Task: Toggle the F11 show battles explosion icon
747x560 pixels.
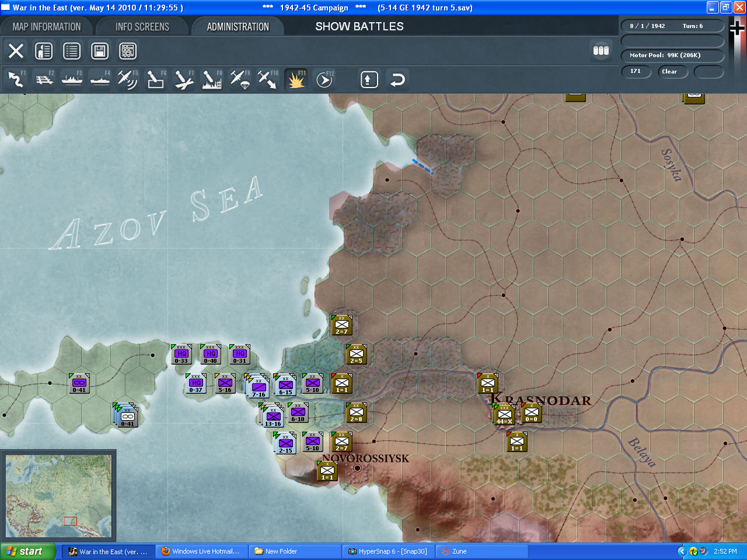Action: point(296,79)
